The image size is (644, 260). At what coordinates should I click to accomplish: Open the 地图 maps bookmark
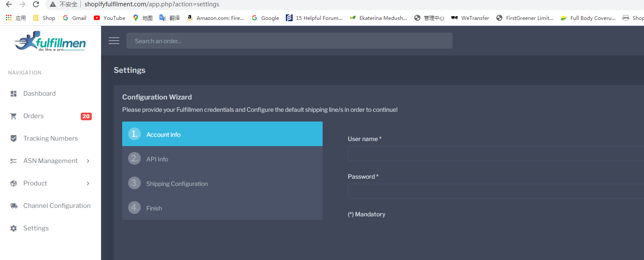pos(143,18)
